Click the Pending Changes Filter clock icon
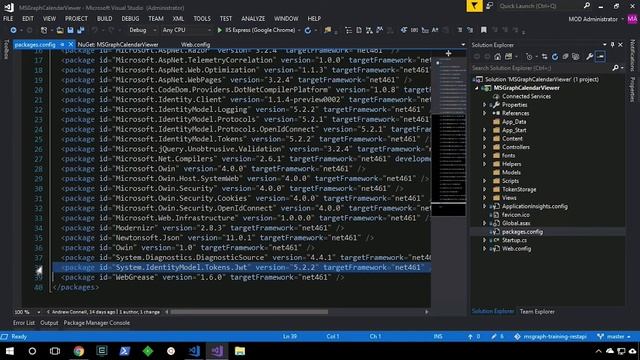The image size is (640, 360). click(x=529, y=57)
